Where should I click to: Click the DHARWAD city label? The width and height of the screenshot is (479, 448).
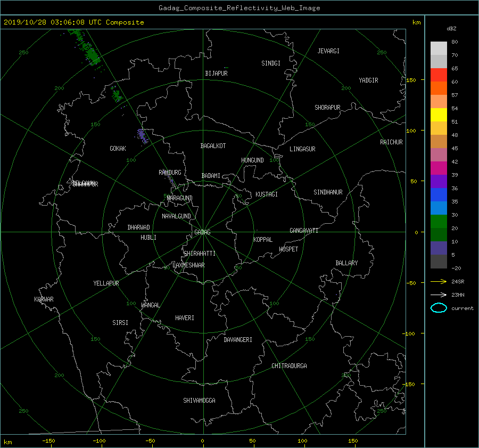[138, 227]
